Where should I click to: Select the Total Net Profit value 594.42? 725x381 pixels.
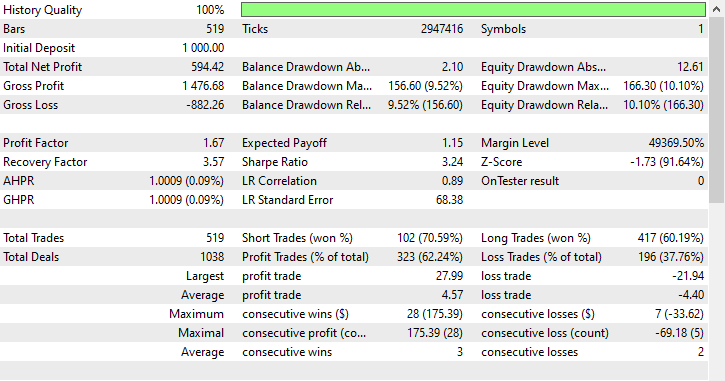(x=208, y=67)
